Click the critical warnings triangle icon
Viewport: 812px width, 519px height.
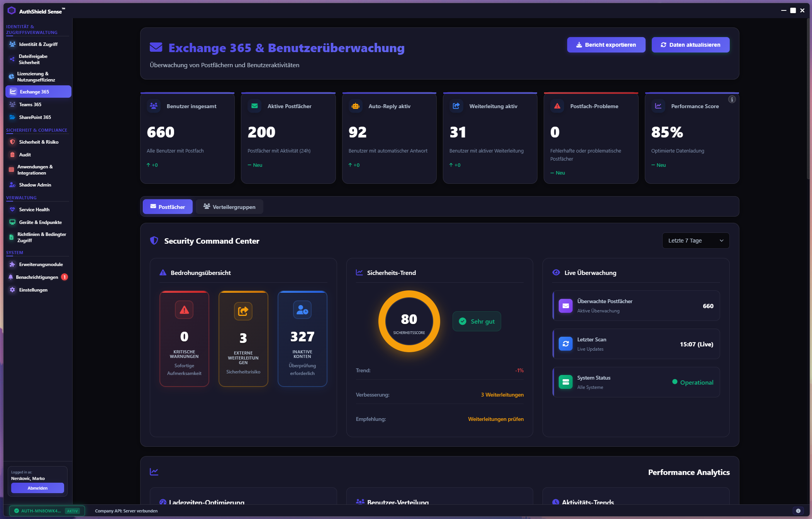pos(184,310)
